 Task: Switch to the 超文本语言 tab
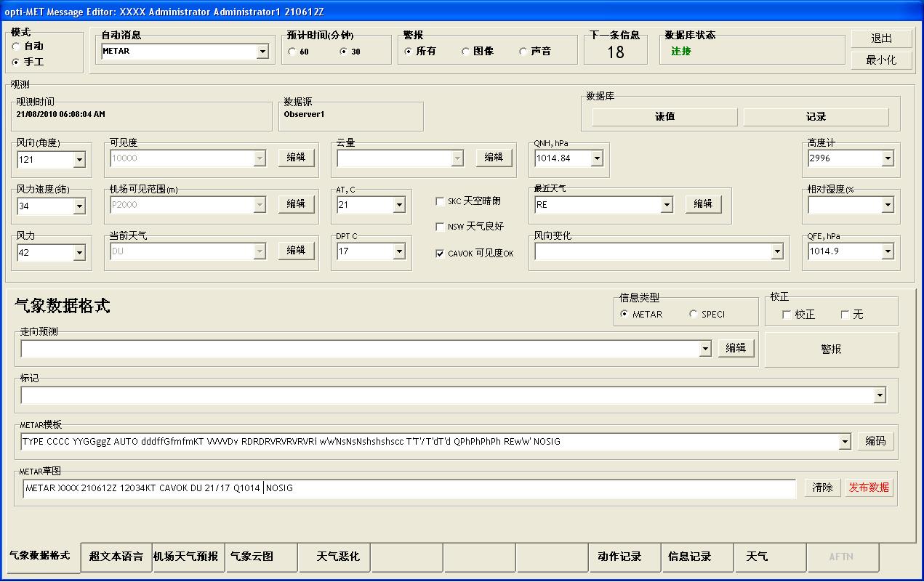click(116, 557)
